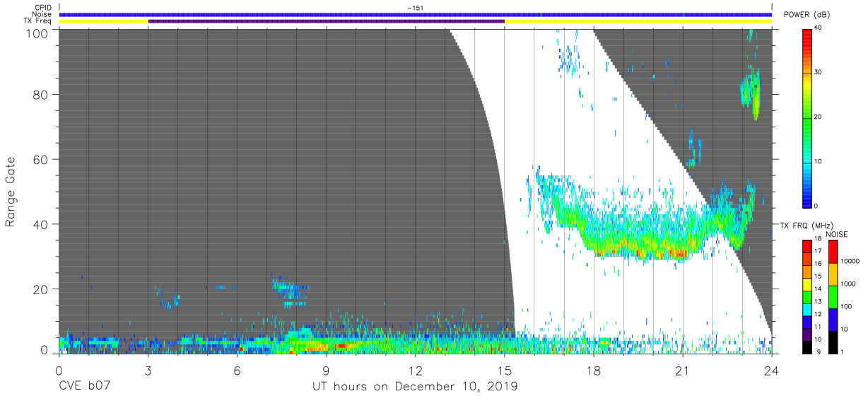Click x-axis tick label '9'

point(326,370)
